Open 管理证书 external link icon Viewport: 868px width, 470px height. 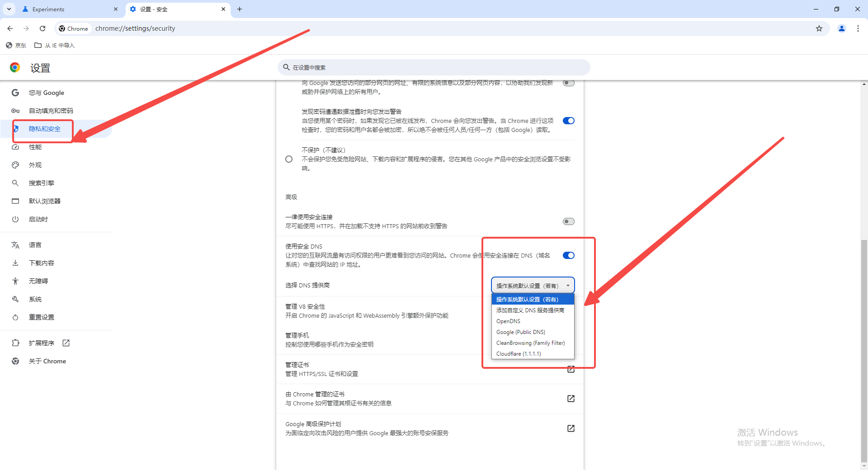pos(571,369)
